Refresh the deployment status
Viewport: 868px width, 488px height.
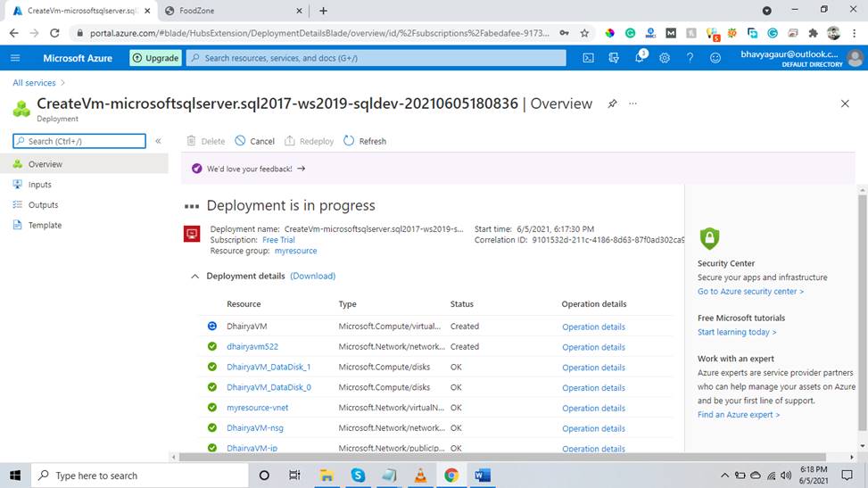point(364,141)
